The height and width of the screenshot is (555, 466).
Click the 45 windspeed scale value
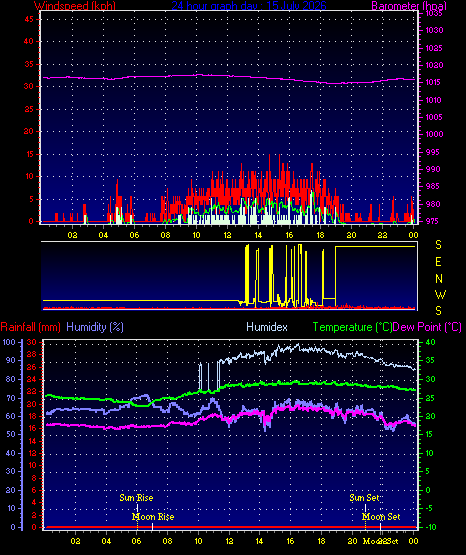point(29,19)
